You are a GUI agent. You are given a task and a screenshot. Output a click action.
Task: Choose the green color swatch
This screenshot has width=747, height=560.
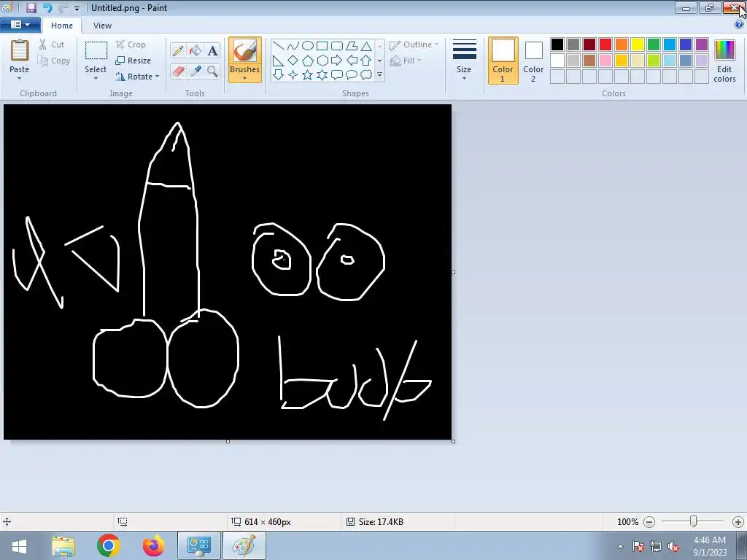654,44
